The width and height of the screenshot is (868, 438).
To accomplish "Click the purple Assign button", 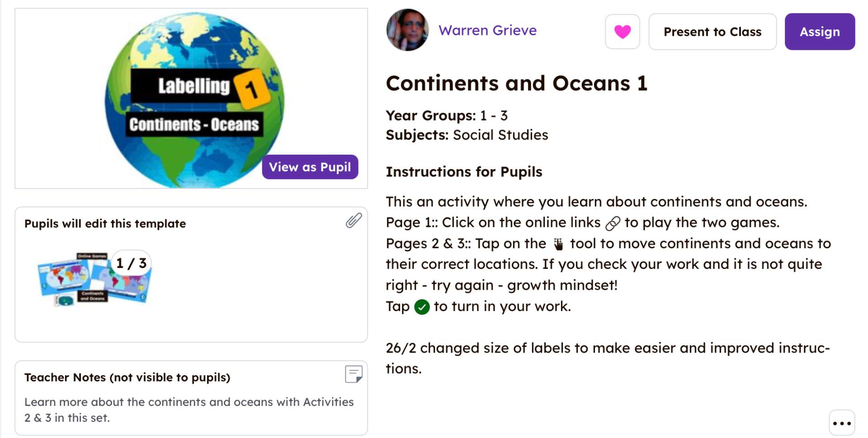I will click(819, 32).
